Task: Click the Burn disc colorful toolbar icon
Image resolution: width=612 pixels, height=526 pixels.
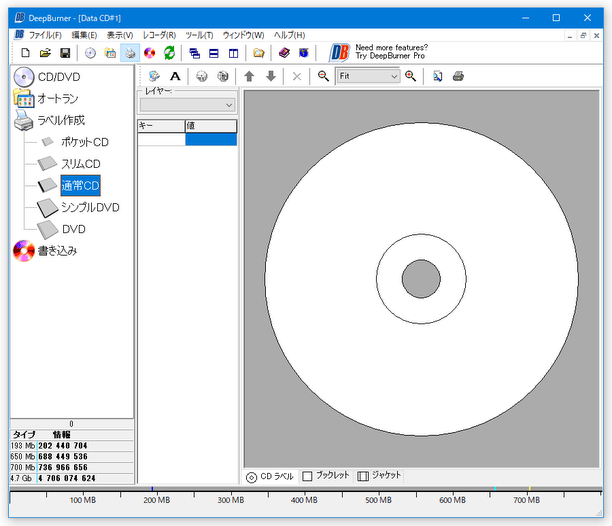Action: click(x=149, y=53)
